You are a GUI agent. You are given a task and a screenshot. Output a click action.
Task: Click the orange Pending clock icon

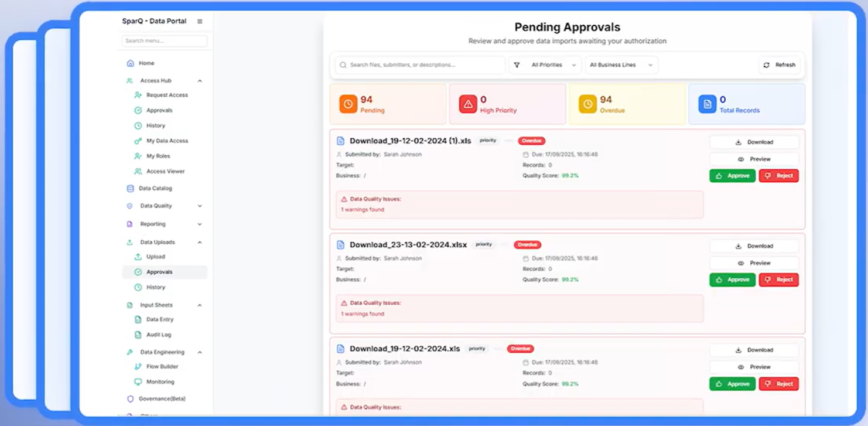point(348,104)
